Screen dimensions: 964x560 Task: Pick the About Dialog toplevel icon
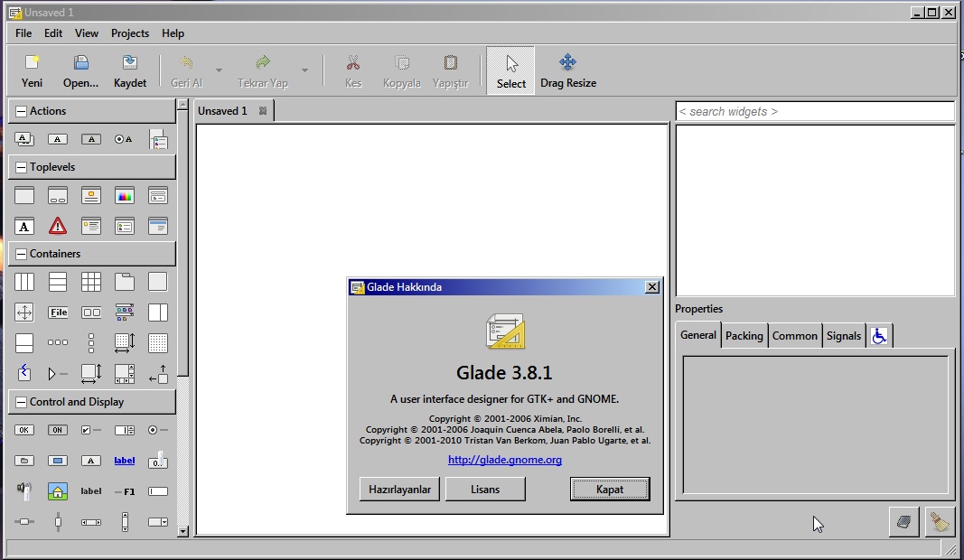(91, 196)
